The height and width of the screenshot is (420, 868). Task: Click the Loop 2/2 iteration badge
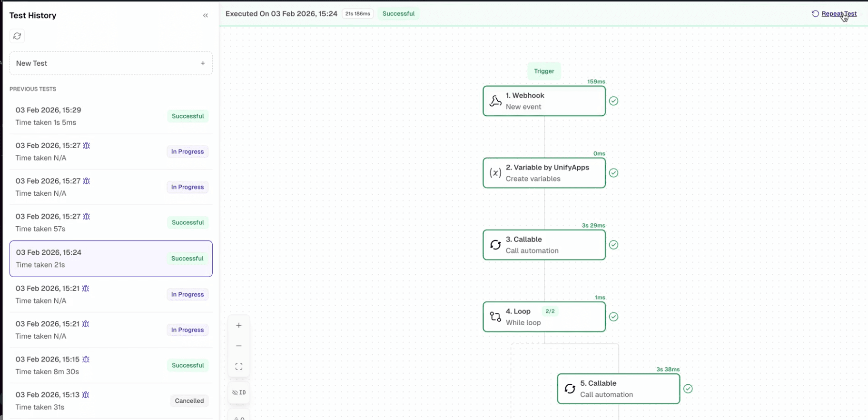pyautogui.click(x=550, y=311)
